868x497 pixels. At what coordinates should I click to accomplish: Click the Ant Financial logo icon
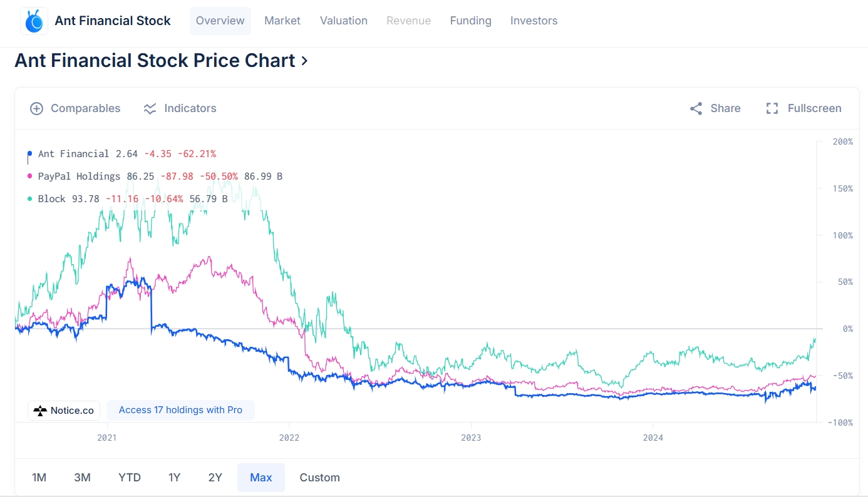point(34,21)
